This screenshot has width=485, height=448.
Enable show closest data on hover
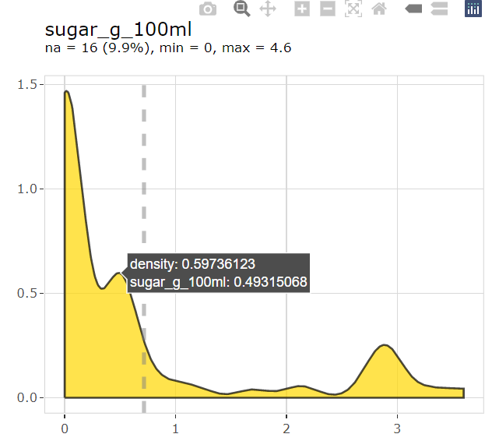[414, 9]
